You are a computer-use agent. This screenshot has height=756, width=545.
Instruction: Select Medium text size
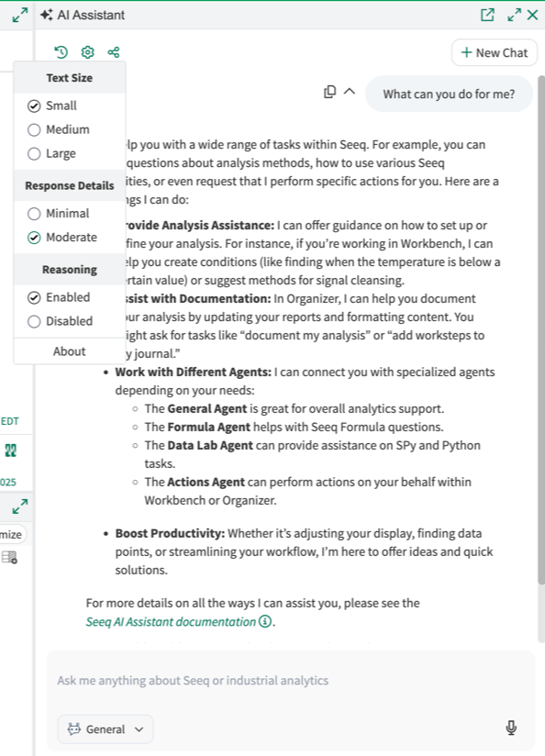(59, 129)
